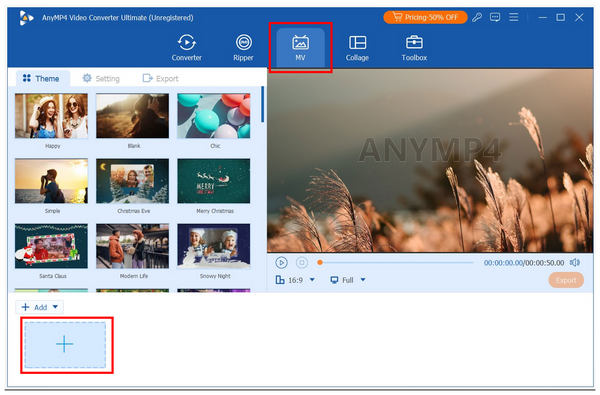Choose the Merry Christmas theme thumbnail

point(214,181)
